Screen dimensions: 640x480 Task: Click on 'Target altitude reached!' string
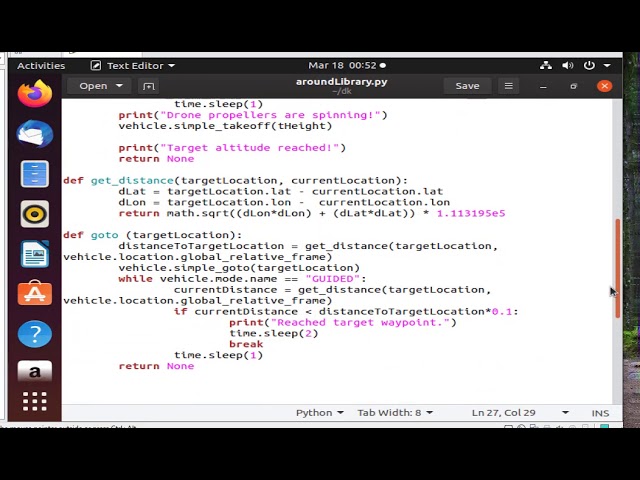[249, 148]
